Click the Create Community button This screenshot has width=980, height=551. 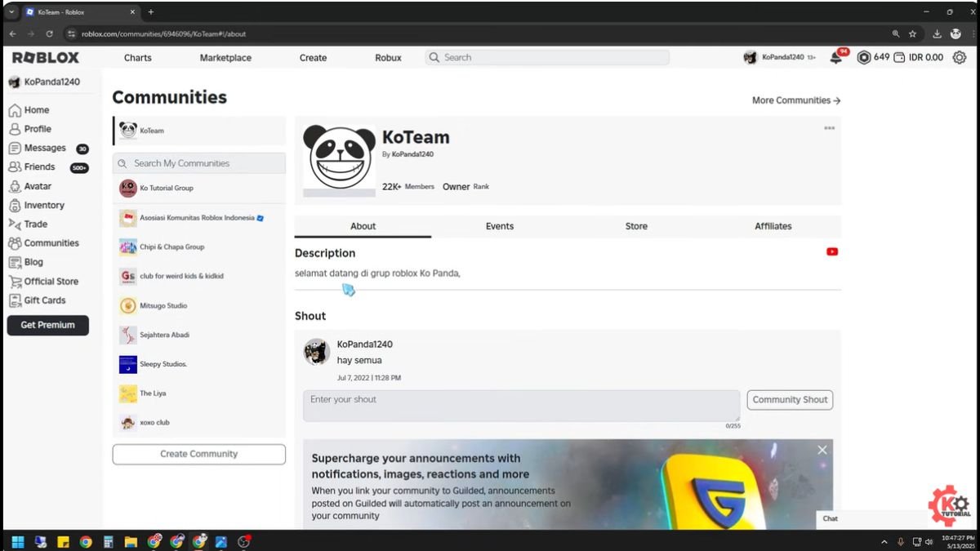[x=198, y=454]
